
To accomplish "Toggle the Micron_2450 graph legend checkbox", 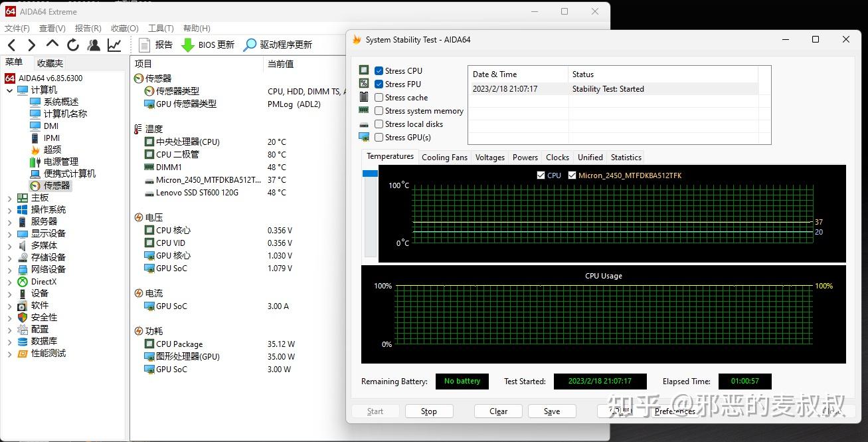I will click(x=572, y=175).
